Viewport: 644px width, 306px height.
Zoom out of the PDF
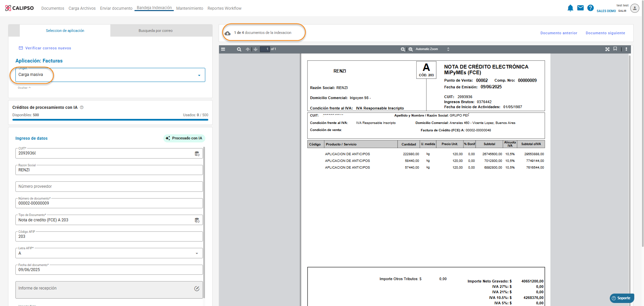(402, 49)
